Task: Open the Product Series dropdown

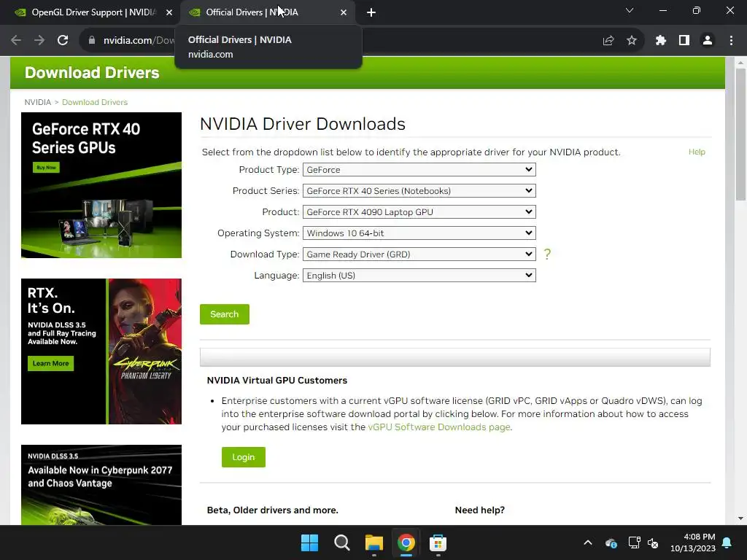Action: click(419, 191)
